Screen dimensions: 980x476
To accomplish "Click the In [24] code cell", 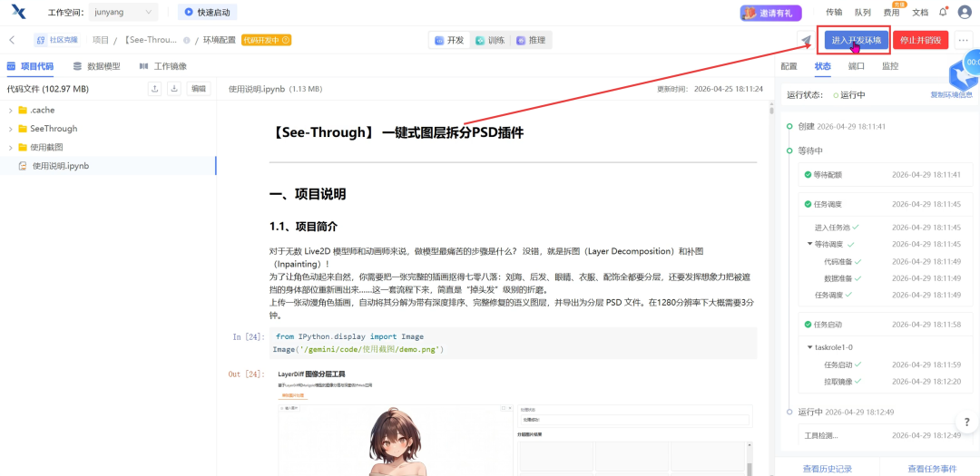I will tap(513, 343).
